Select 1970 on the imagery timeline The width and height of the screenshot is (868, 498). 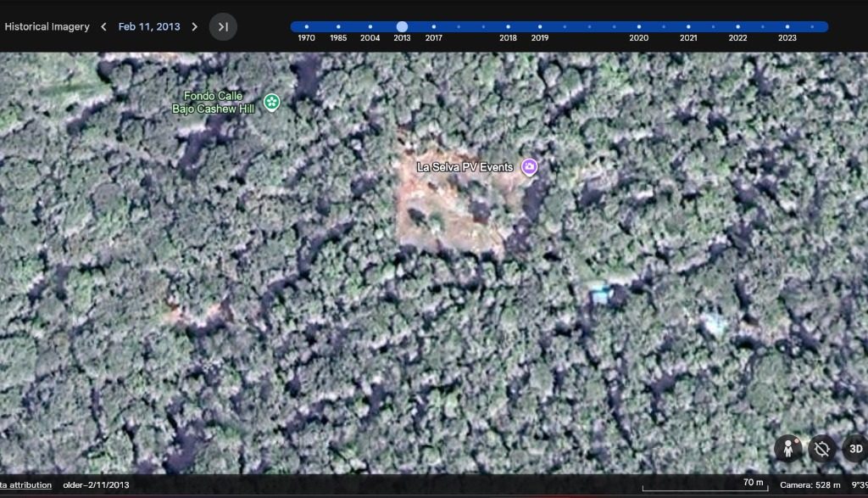307,27
